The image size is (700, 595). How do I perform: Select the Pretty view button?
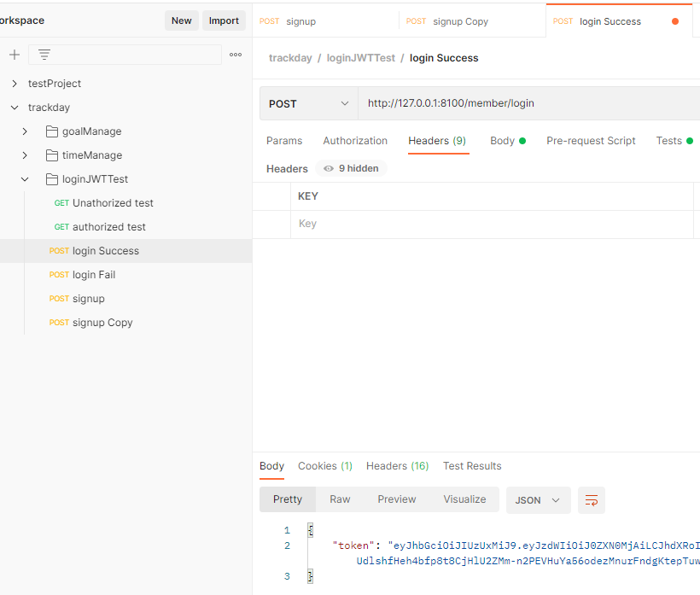[x=288, y=499]
